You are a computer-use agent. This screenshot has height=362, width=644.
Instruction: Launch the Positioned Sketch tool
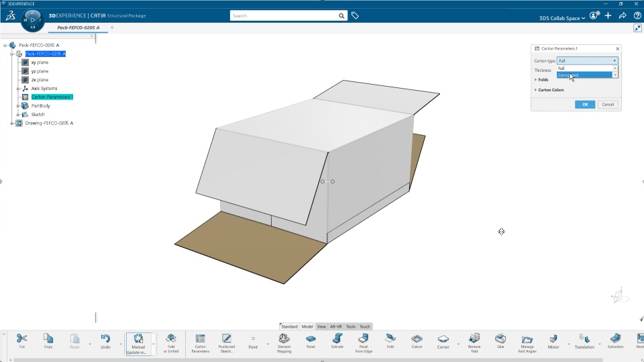coord(226,343)
